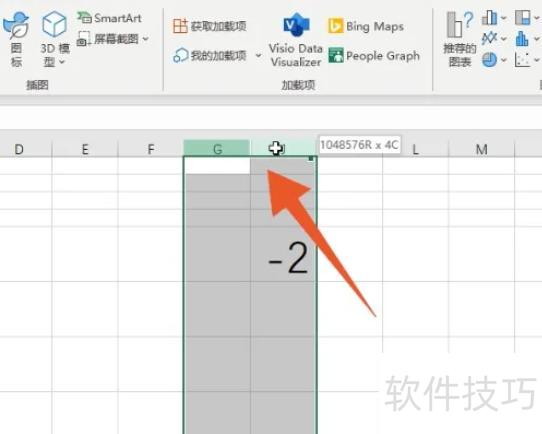Screen dimensions: 542x434
Task: Select column G header
Action: coord(217,149)
